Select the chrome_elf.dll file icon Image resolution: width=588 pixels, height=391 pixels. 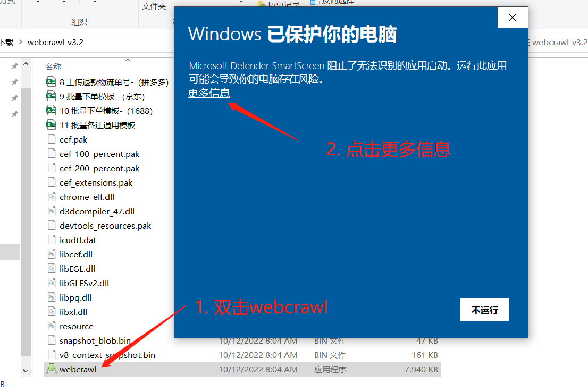(52, 197)
